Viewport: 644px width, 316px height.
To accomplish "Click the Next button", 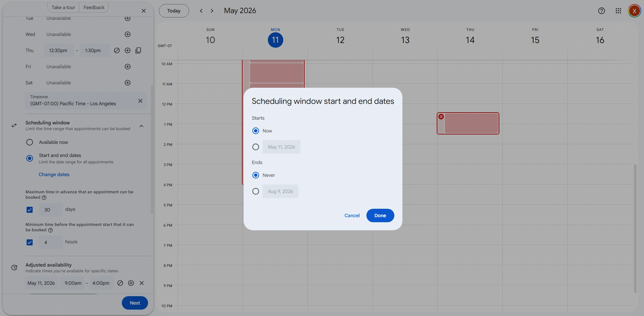I will click(135, 303).
